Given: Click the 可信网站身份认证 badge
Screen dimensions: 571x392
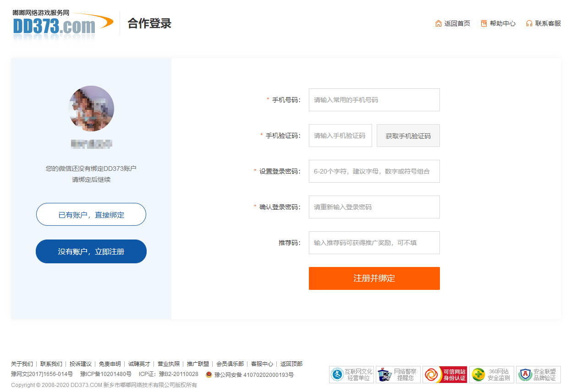Looking at the screenshot, I should tap(445, 375).
